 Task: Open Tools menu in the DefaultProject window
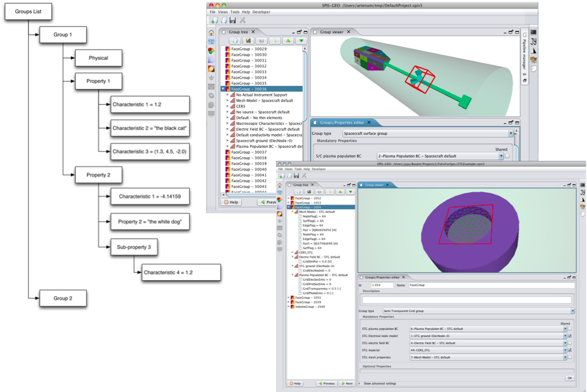[x=235, y=12]
